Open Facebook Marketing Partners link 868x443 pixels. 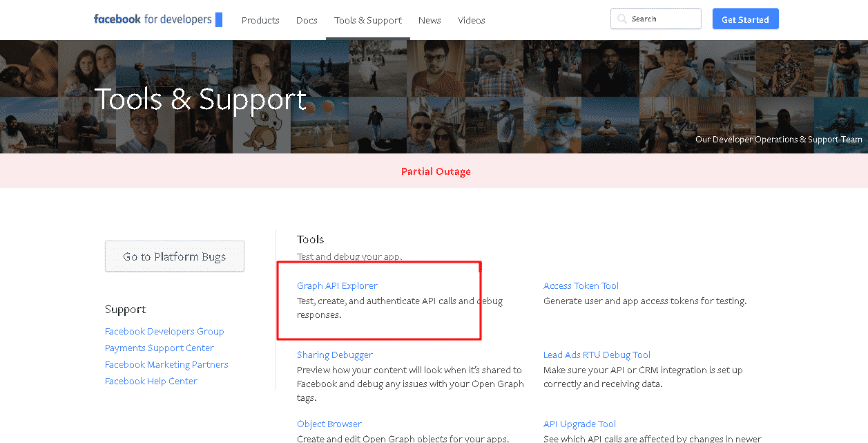tap(166, 364)
